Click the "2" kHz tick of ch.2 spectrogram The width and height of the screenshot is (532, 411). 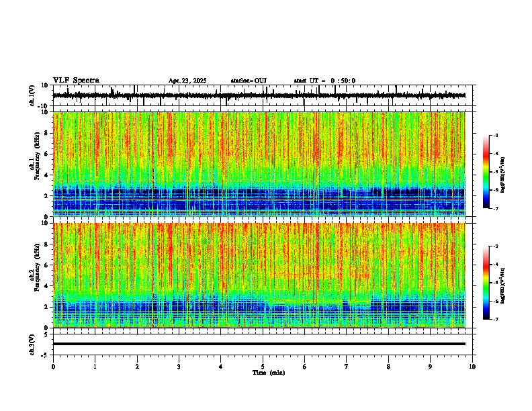pyautogui.click(x=47, y=307)
